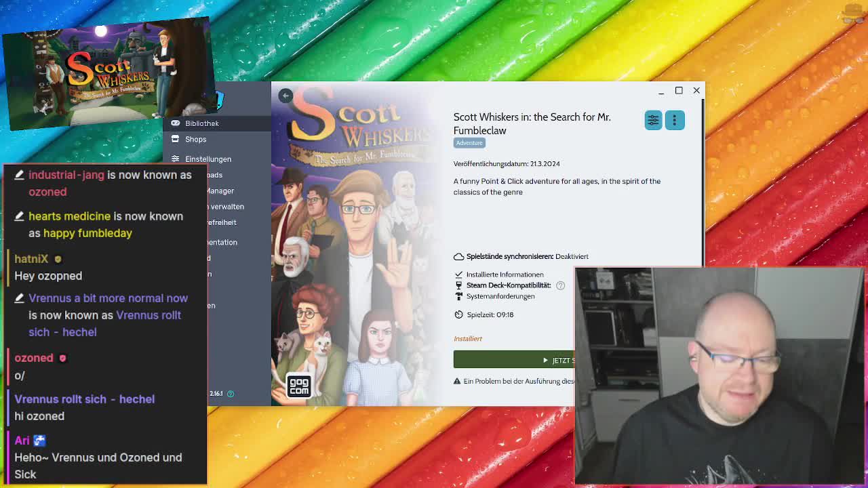
Task: Open game settings via sliders icon
Action: pos(653,120)
